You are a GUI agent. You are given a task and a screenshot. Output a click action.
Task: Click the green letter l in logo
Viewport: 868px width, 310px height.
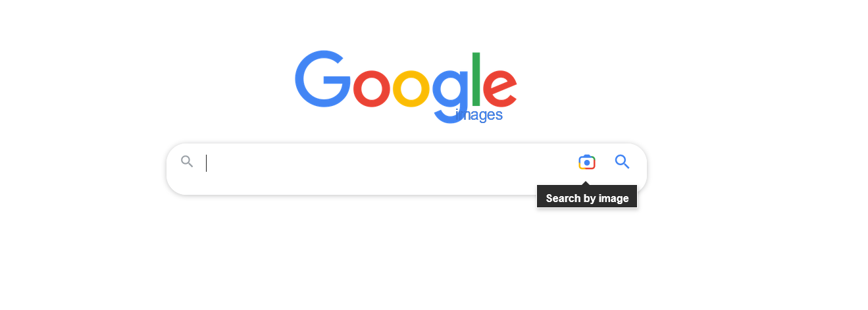point(476,80)
